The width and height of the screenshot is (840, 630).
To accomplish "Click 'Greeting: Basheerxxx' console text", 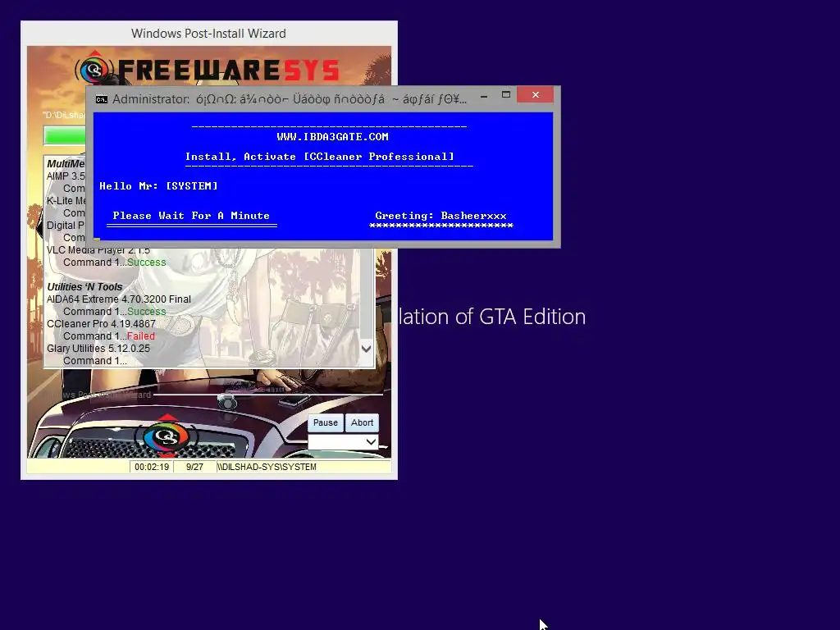I will [441, 216].
